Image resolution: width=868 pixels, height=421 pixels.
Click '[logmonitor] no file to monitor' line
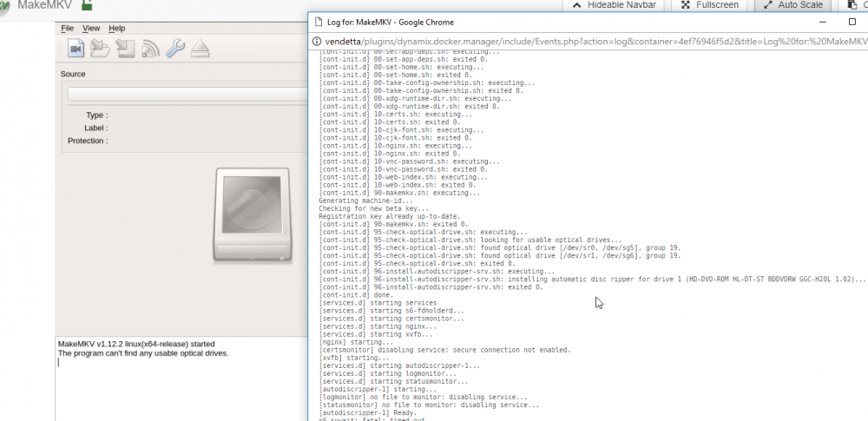coord(423,398)
